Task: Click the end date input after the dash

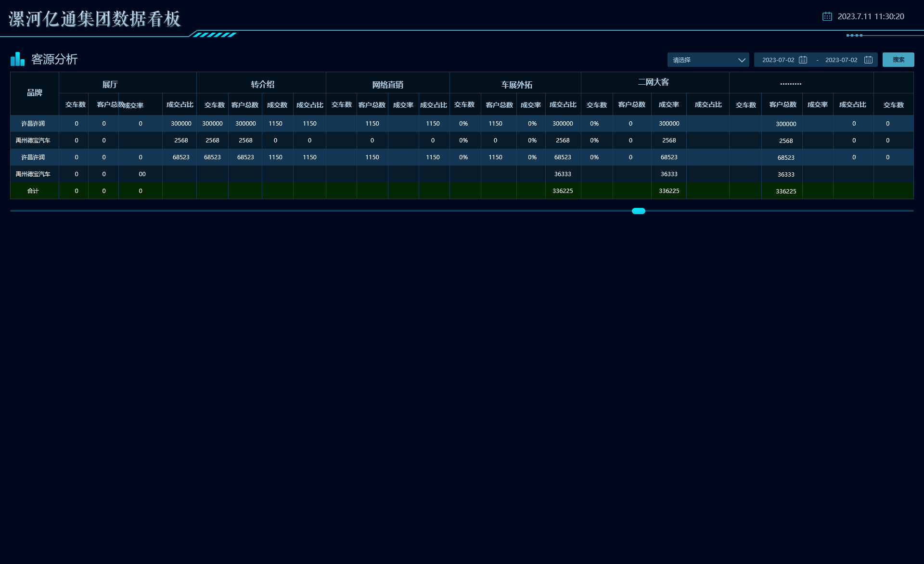Action: coord(841,60)
